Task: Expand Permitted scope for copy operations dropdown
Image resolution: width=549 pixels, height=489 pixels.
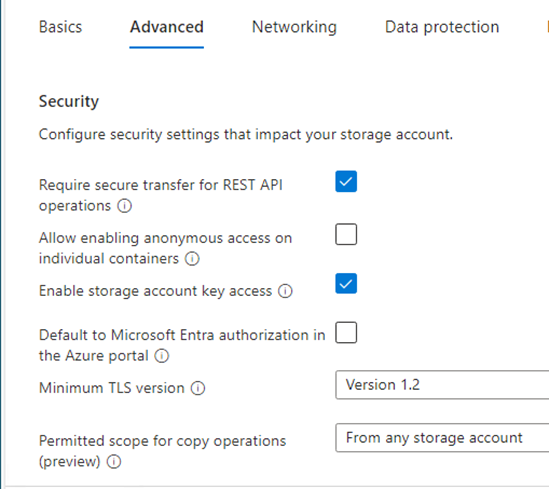Action: coord(442,438)
